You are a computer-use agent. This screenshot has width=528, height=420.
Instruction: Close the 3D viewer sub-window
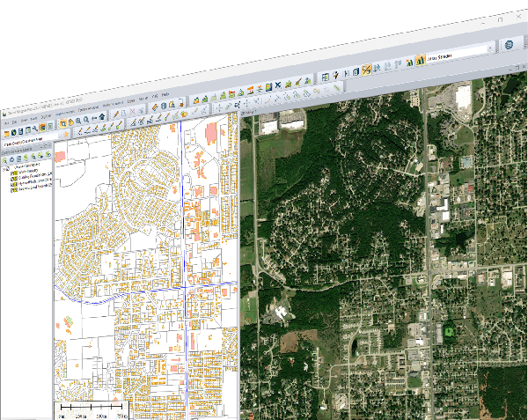coord(524,66)
